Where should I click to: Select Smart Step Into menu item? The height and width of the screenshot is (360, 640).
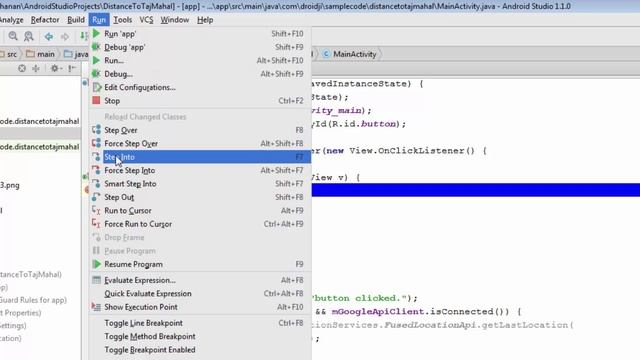point(200,184)
